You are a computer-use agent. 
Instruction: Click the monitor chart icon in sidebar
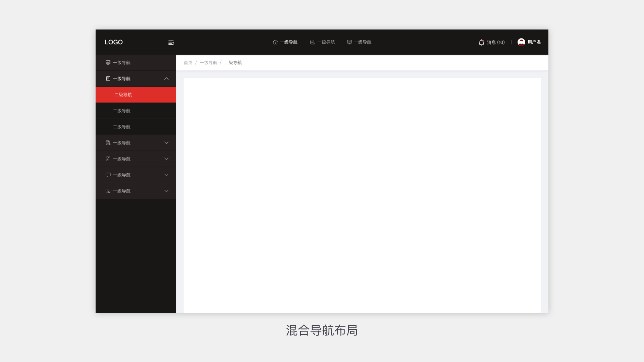coord(108,63)
